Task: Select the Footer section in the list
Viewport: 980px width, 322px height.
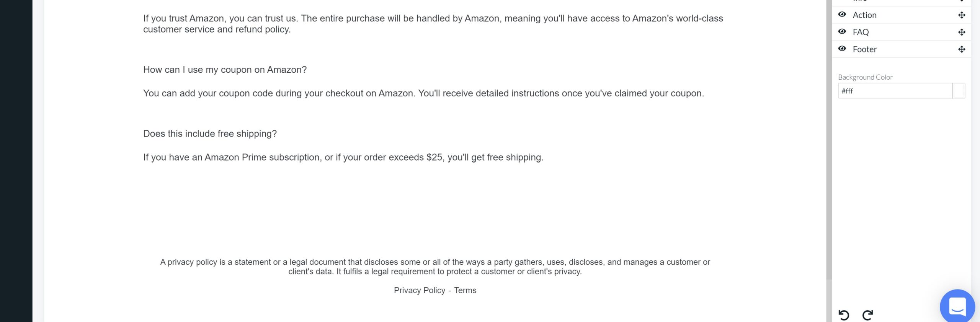Action: coord(864,49)
